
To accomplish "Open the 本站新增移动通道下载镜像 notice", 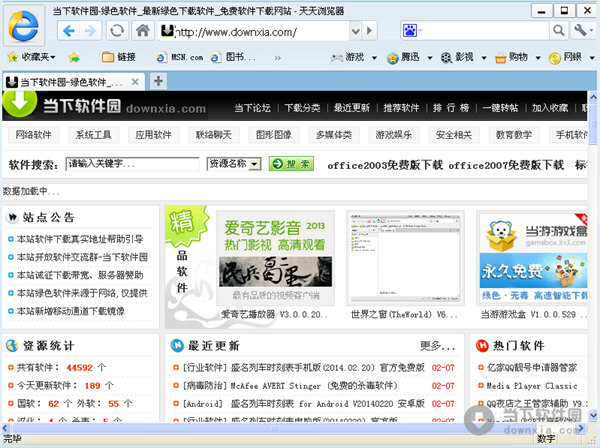I will coord(71,311).
